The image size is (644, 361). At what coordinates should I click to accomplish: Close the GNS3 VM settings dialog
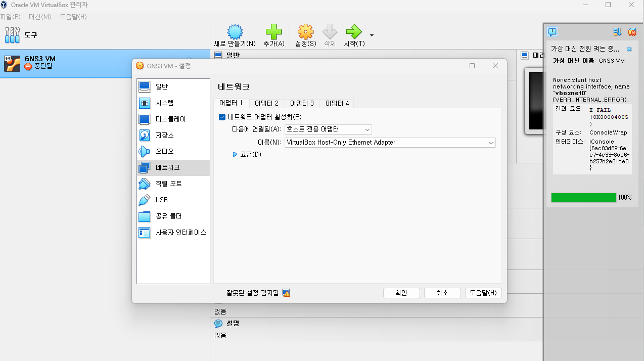[495, 66]
